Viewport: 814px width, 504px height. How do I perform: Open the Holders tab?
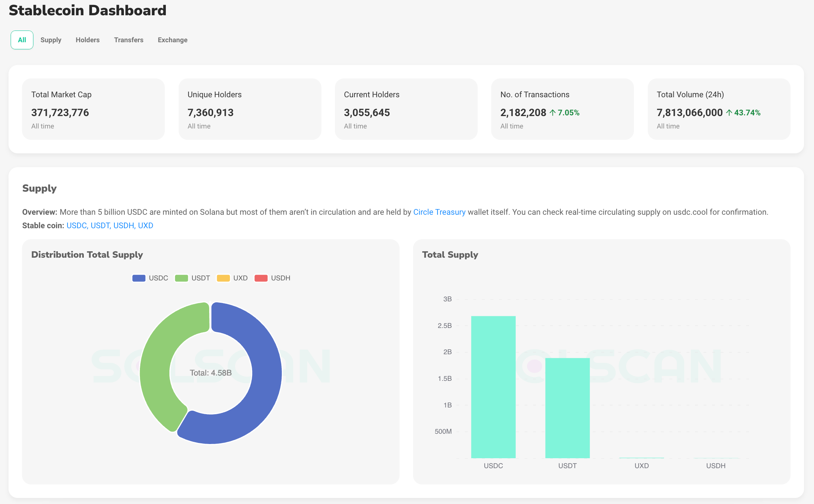pos(87,40)
